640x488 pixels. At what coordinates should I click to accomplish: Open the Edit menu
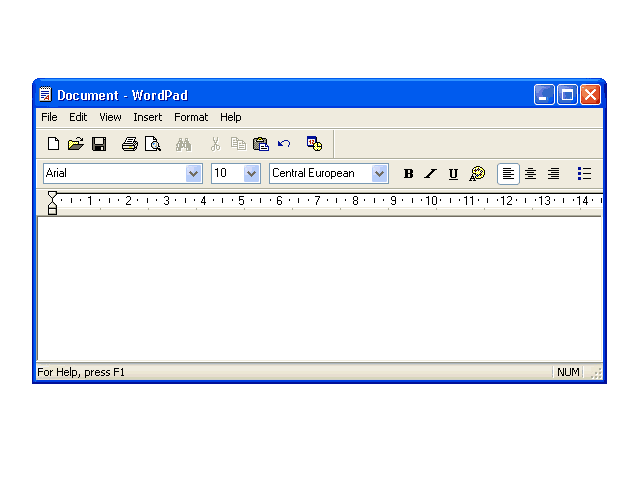click(x=78, y=118)
